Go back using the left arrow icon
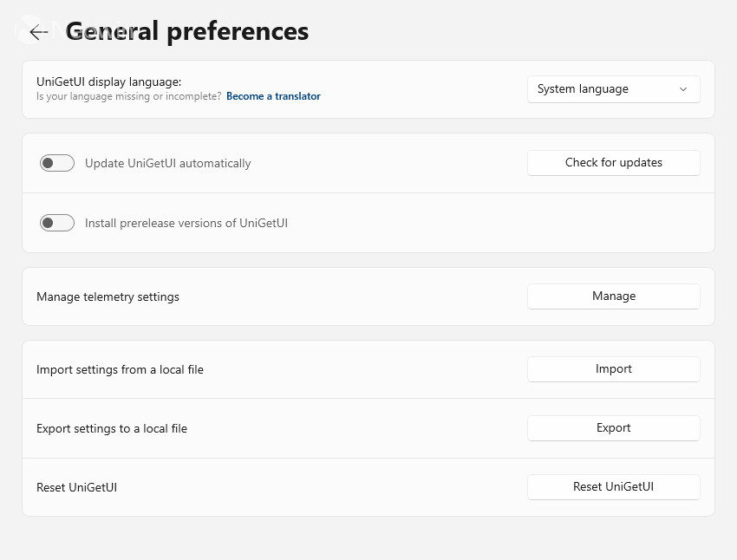 click(38, 32)
